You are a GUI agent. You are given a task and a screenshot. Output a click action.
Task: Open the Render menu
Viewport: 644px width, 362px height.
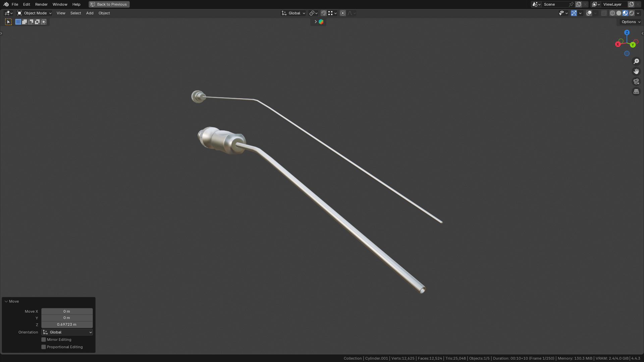[x=41, y=4]
